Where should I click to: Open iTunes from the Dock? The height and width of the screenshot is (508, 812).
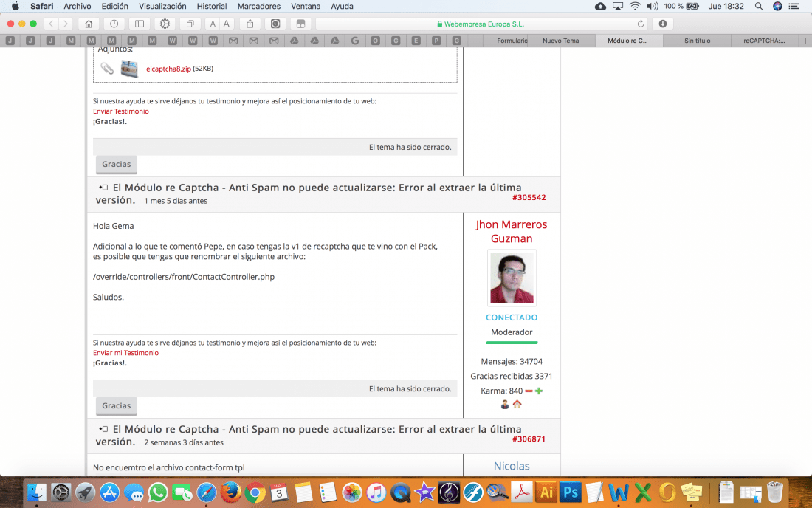(376, 492)
